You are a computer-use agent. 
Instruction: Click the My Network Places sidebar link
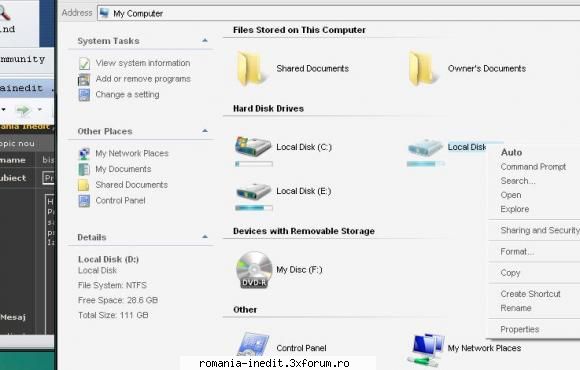[132, 153]
